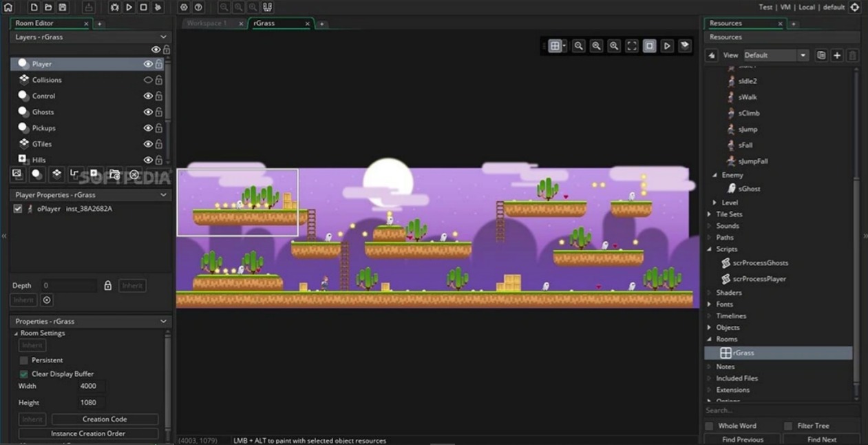
Task: Clean the project with the broom icon
Action: [x=158, y=8]
